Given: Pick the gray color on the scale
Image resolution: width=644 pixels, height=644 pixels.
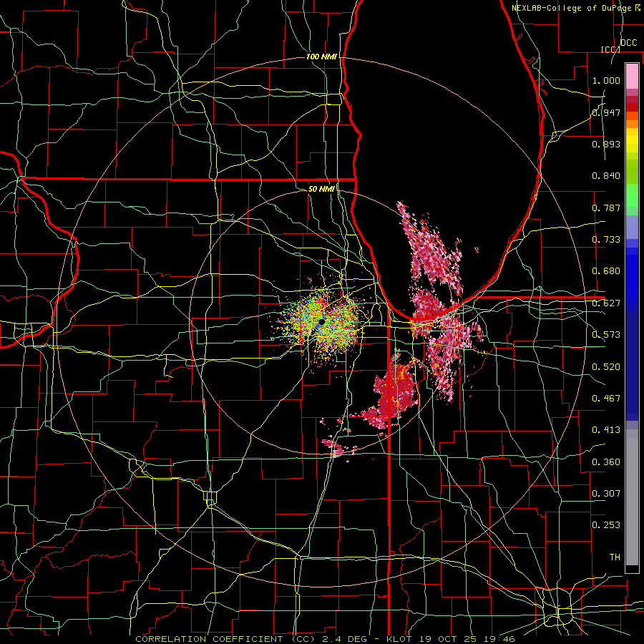Looking at the screenshot, I should point(632,497).
